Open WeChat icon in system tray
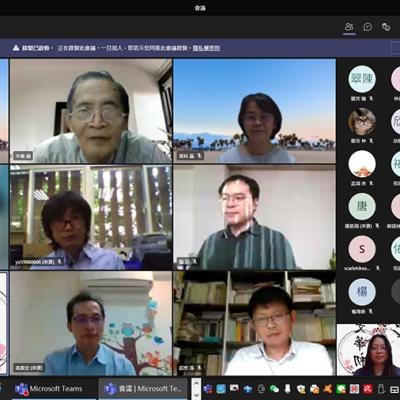 pyautogui.click(x=274, y=389)
